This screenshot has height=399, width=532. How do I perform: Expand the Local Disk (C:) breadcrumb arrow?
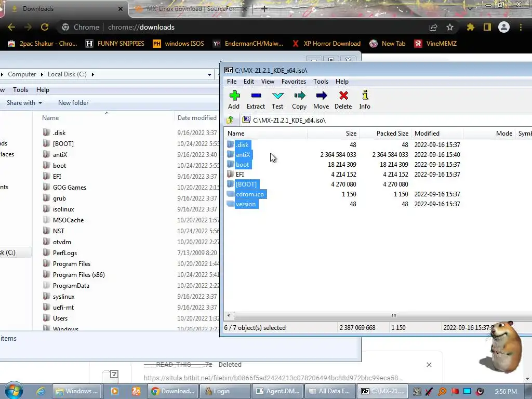tap(92, 74)
